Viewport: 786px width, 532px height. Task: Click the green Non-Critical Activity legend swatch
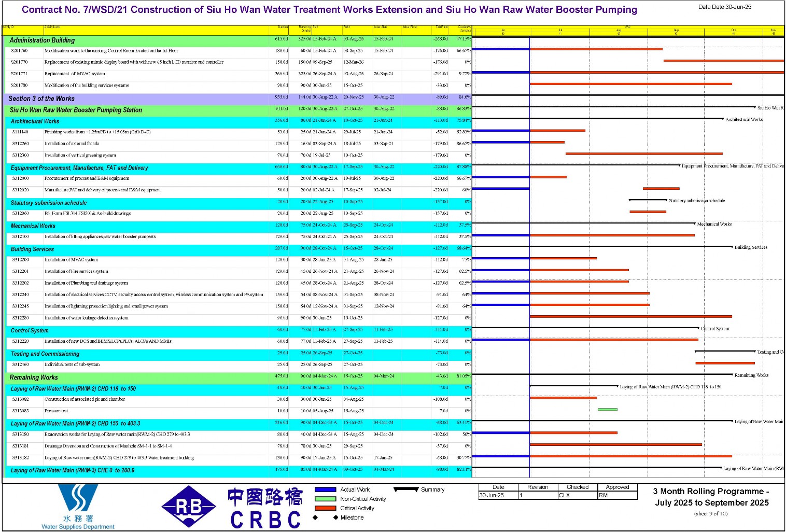click(325, 499)
